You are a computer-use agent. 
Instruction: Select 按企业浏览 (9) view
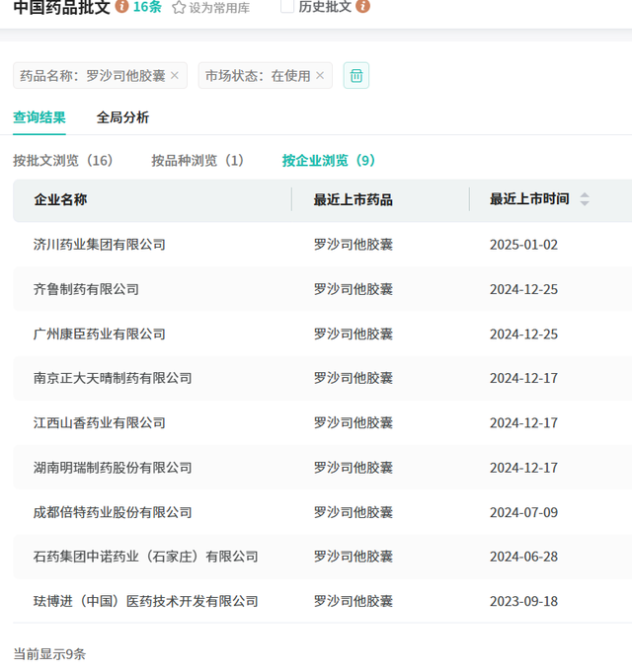[x=329, y=160]
